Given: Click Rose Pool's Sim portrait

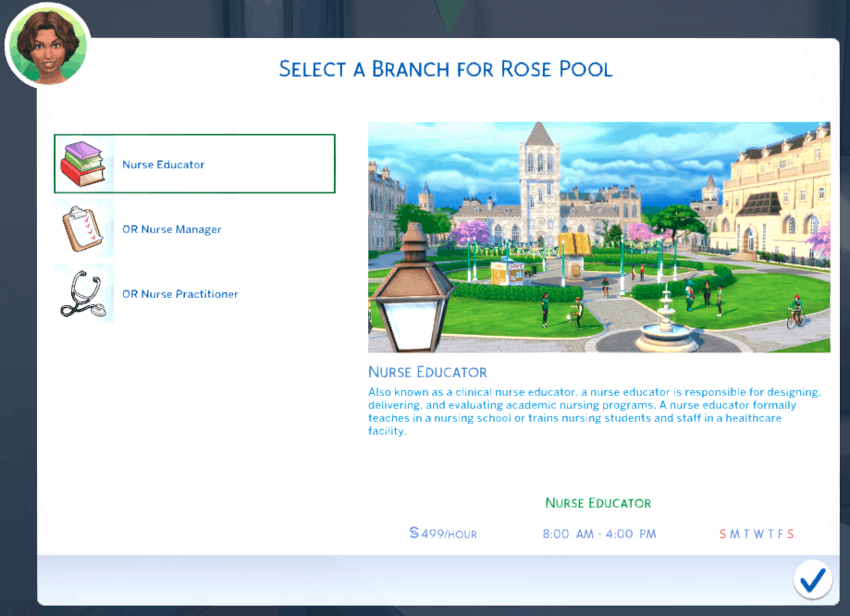Looking at the screenshot, I should (x=47, y=46).
